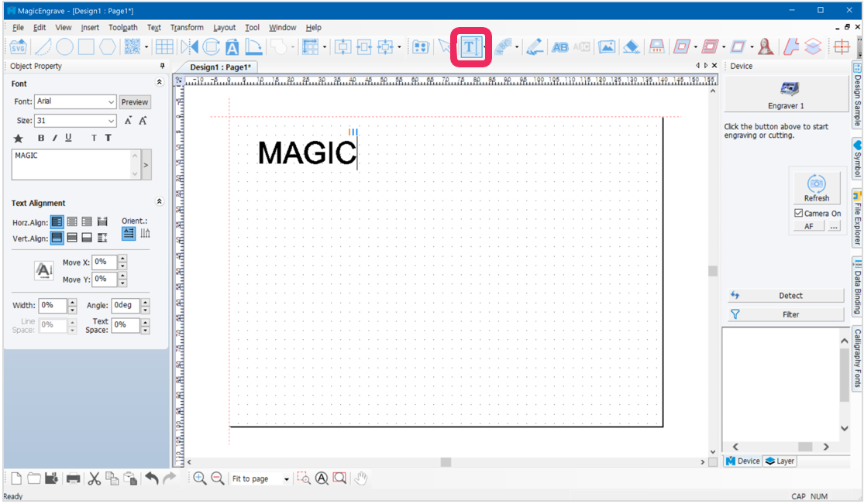Select the eraser tool
This screenshot has width=864, height=504.
click(x=631, y=47)
